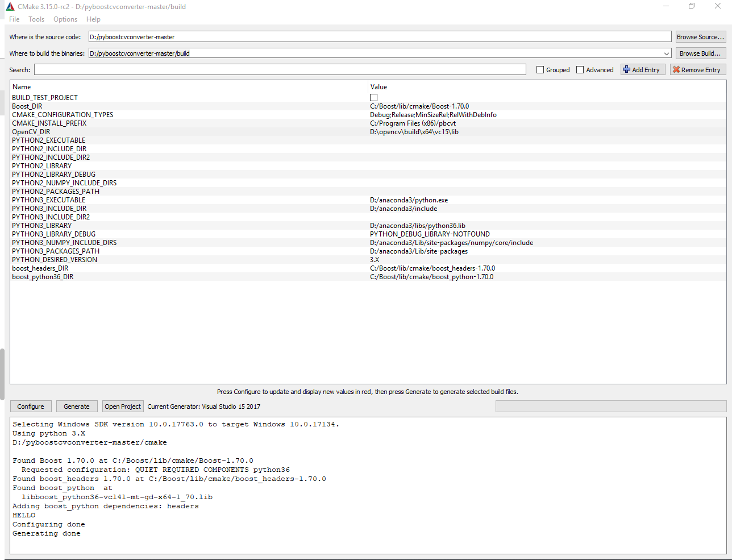
Task: Click the Add Entry button
Action: click(643, 70)
